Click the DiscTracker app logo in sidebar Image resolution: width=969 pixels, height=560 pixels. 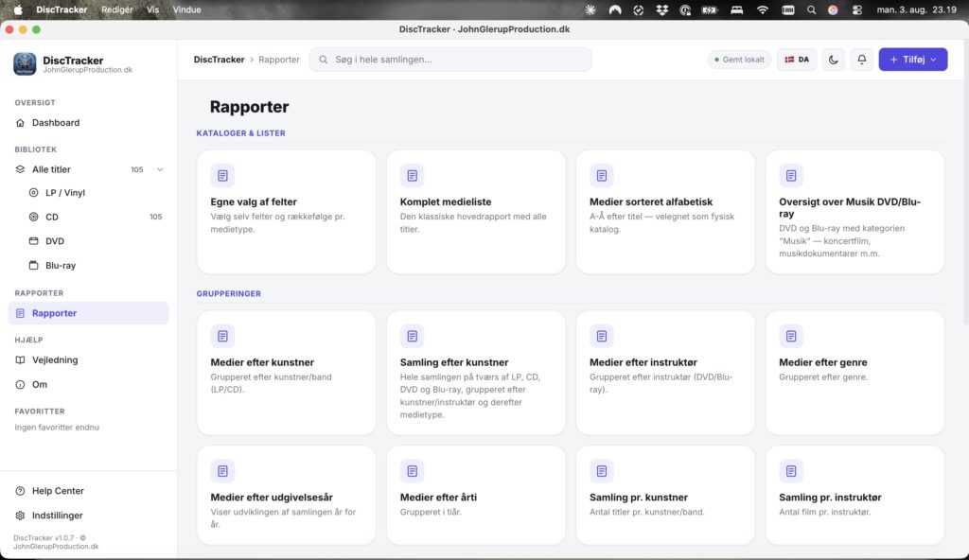(x=25, y=64)
